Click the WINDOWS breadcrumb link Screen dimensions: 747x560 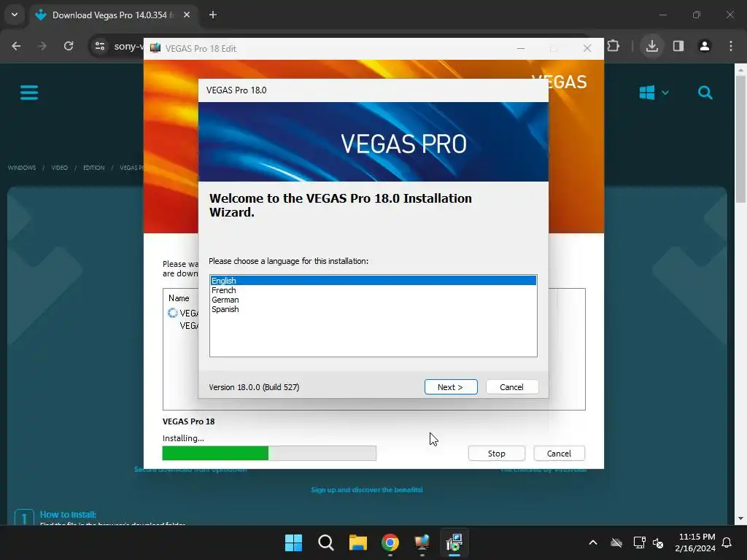(x=22, y=168)
